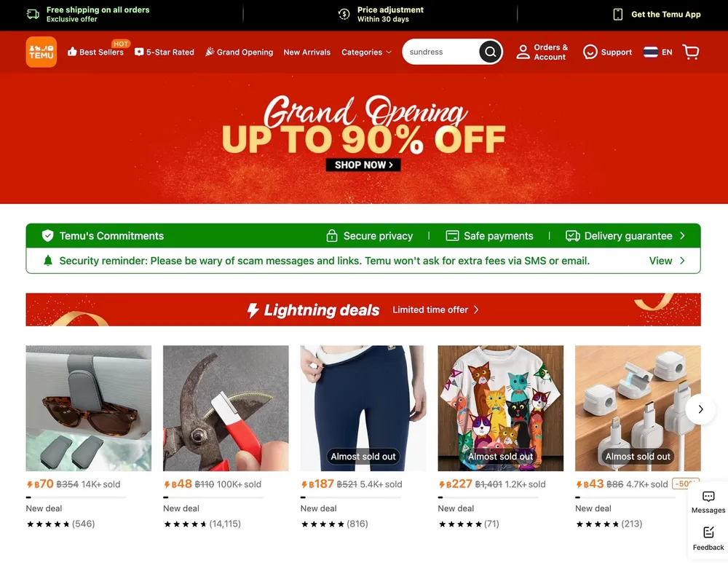
Task: Open the EN language selector
Action: click(x=658, y=52)
